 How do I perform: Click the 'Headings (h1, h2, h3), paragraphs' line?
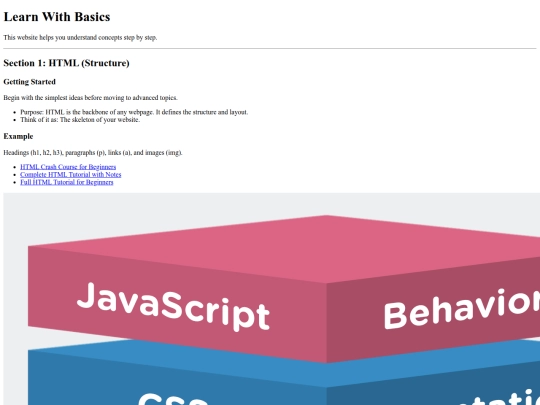tap(93, 153)
